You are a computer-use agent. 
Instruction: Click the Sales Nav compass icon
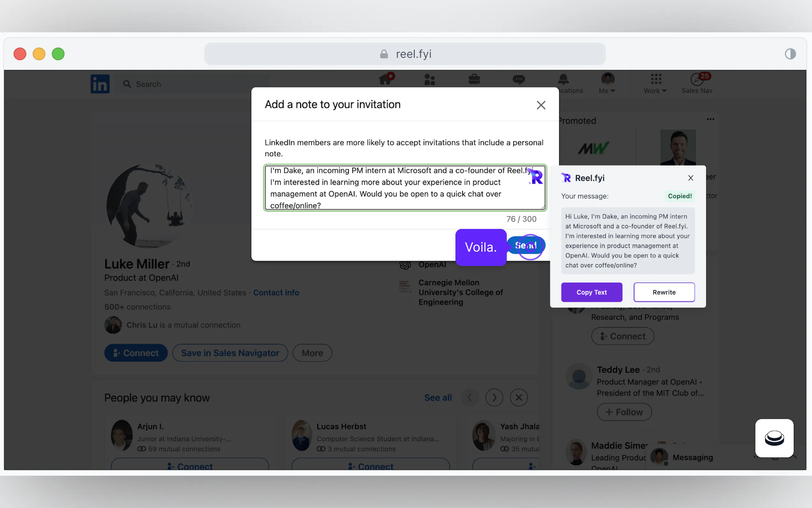[697, 80]
